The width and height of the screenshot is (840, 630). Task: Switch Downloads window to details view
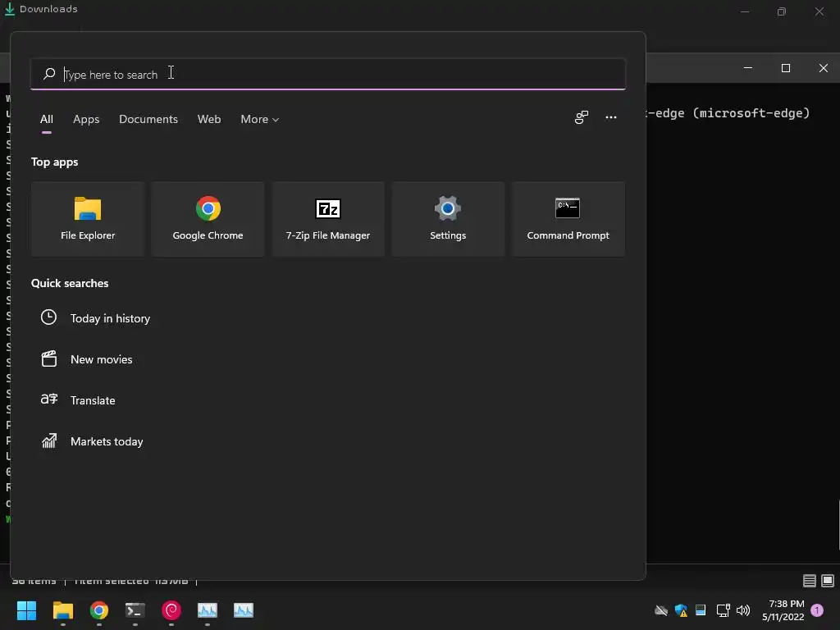tap(810, 581)
